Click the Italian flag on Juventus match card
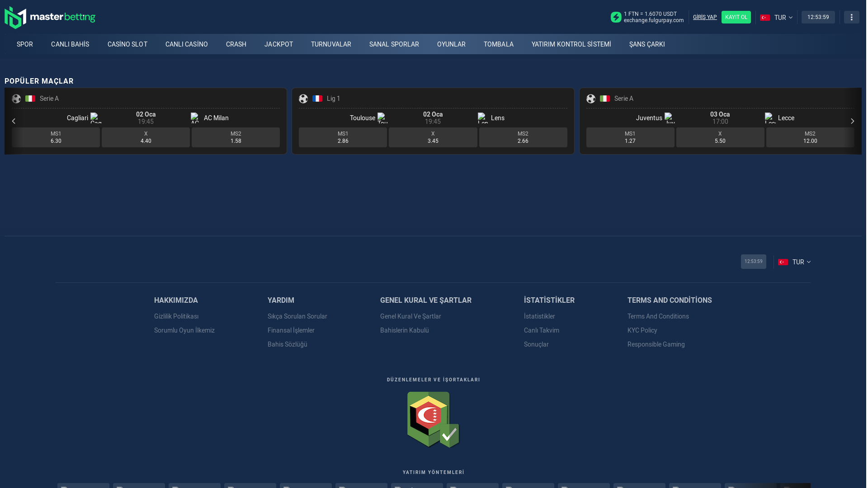 coord(605,99)
